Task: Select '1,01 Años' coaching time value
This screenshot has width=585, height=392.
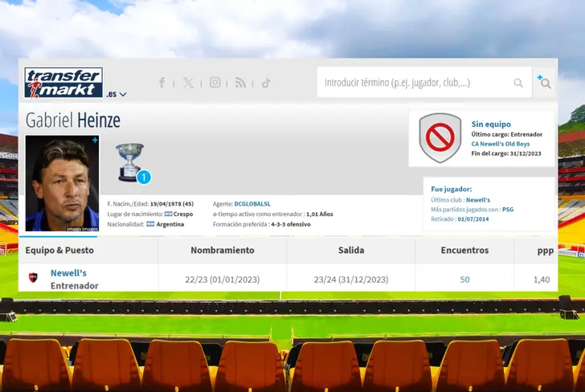Action: [319, 214]
